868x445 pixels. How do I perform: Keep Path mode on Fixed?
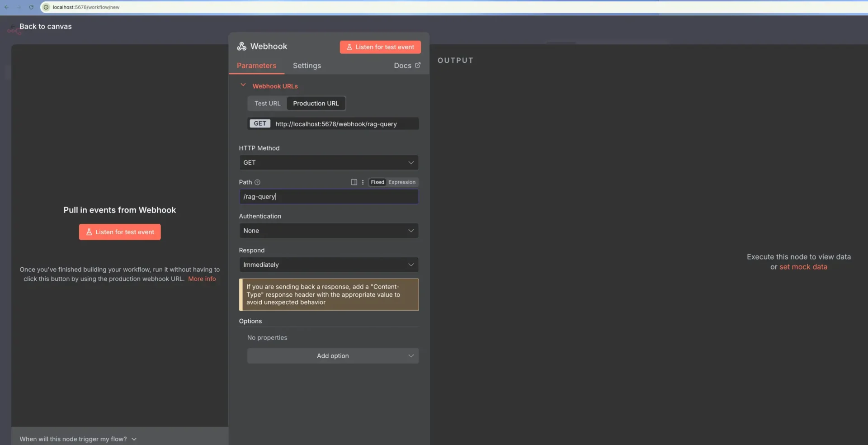tap(377, 182)
